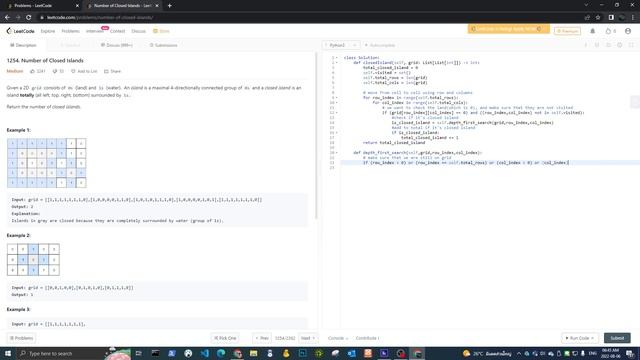Click the Contribute link
The image size is (640, 360).
pos(367,338)
